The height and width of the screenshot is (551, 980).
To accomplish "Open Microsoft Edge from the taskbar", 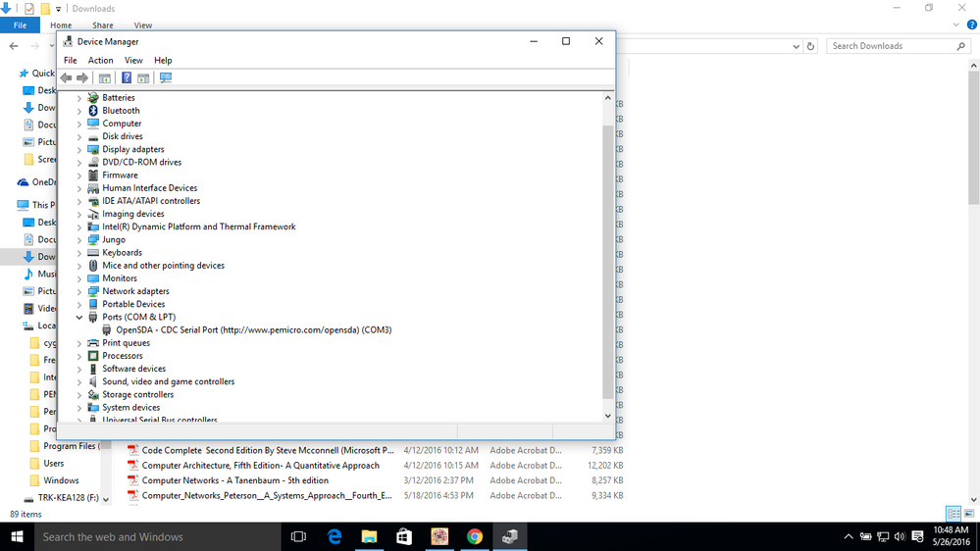I will pos(335,536).
